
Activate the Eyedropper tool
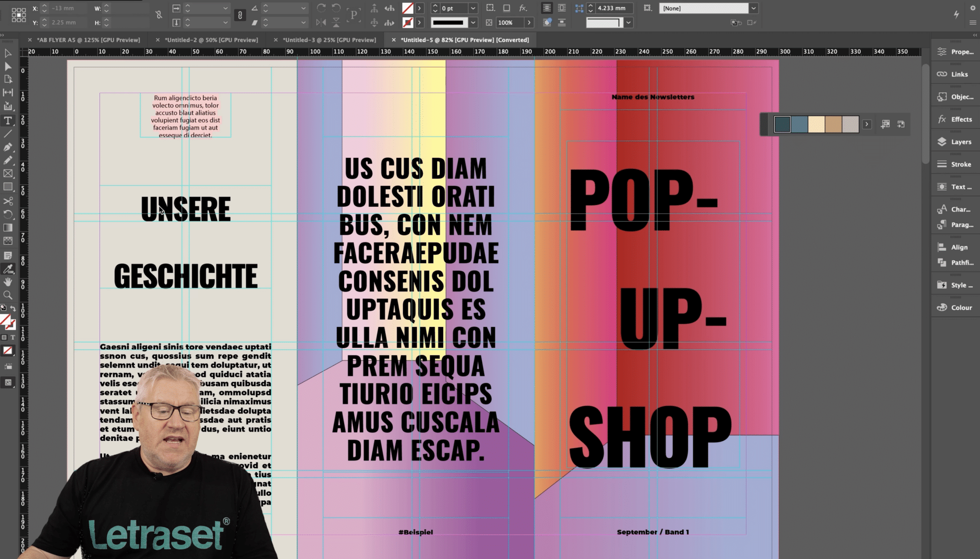(9, 269)
